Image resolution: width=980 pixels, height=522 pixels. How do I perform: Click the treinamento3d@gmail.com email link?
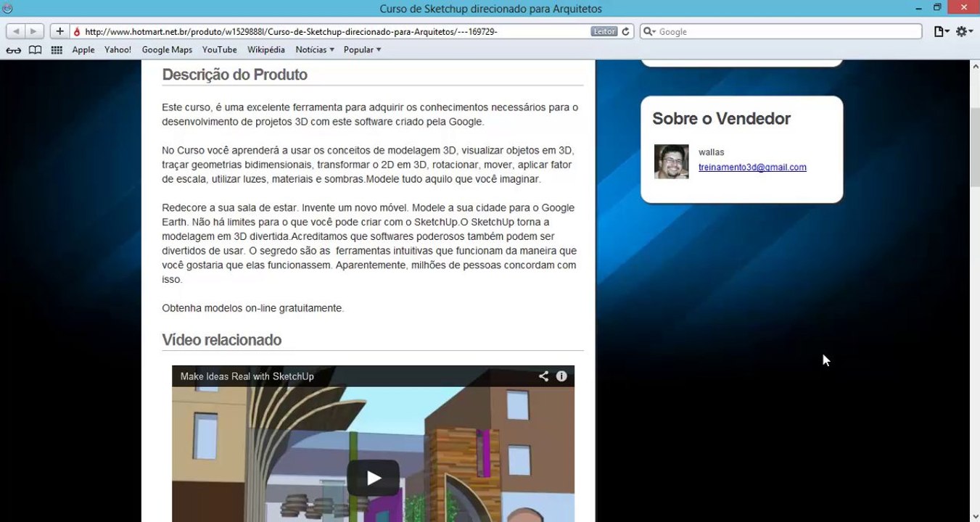click(x=752, y=167)
